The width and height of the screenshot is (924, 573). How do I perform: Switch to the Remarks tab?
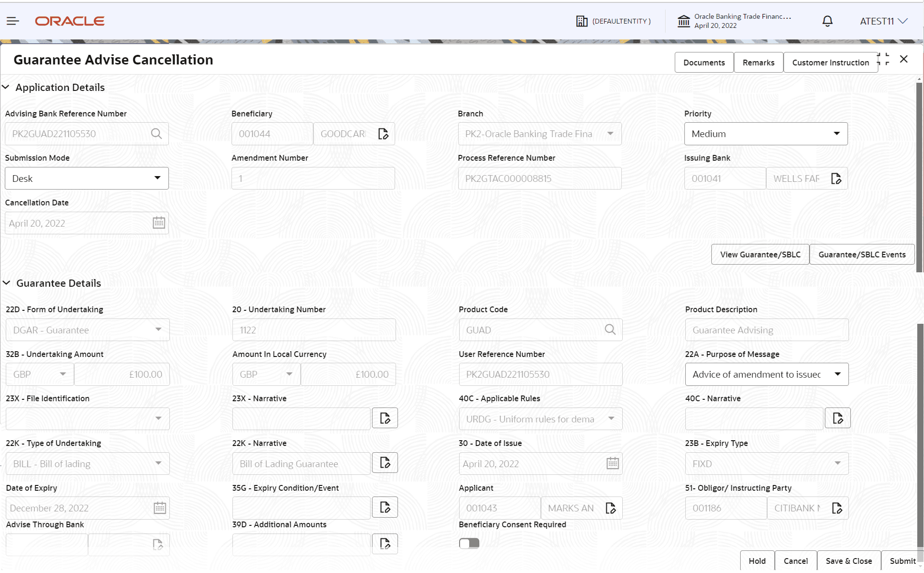[x=758, y=62]
